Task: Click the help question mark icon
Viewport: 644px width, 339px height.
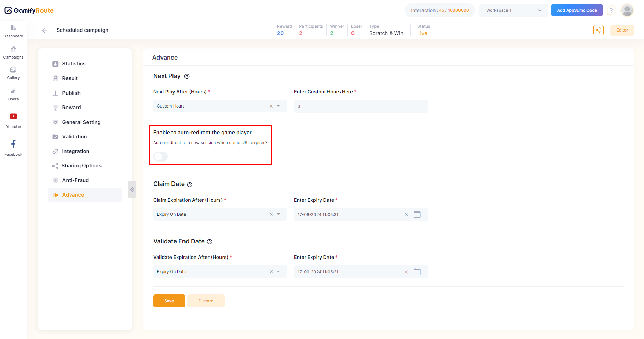Action: pyautogui.click(x=611, y=10)
